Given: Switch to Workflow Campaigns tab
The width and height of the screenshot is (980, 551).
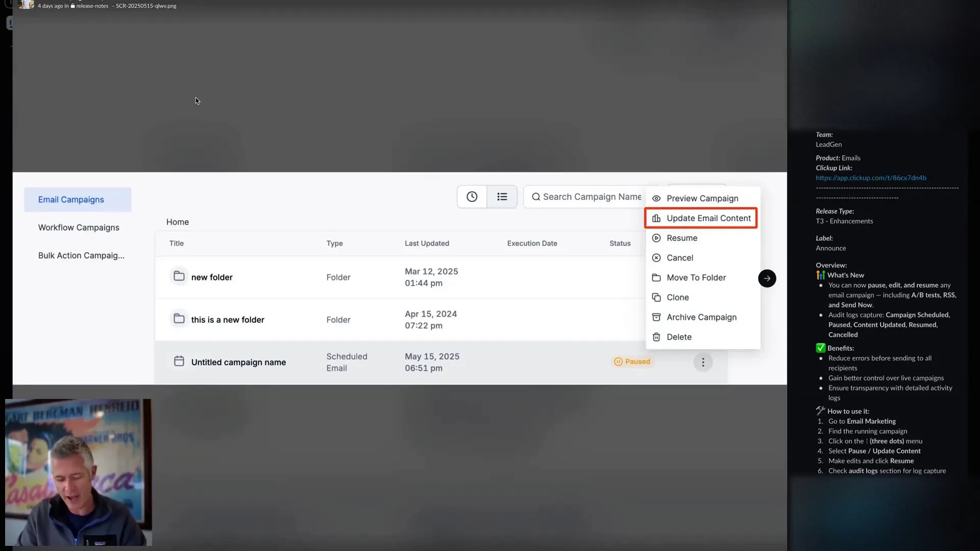Looking at the screenshot, I should [x=79, y=228].
